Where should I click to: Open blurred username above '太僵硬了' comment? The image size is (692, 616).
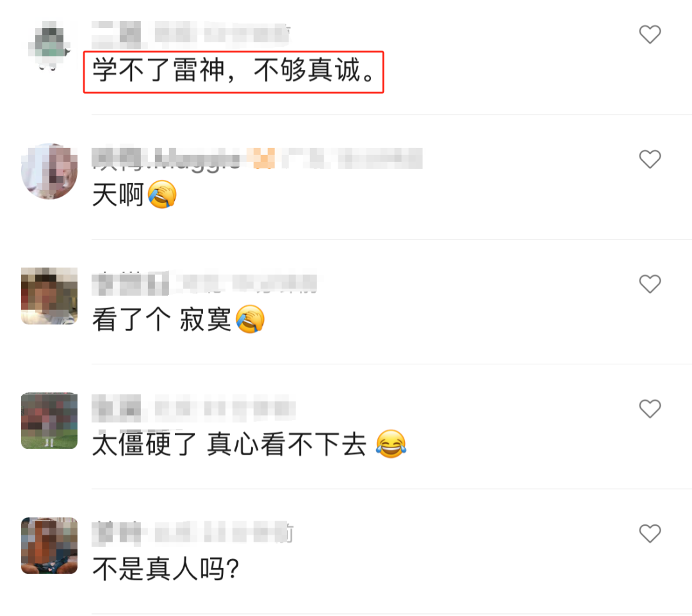coord(194,409)
